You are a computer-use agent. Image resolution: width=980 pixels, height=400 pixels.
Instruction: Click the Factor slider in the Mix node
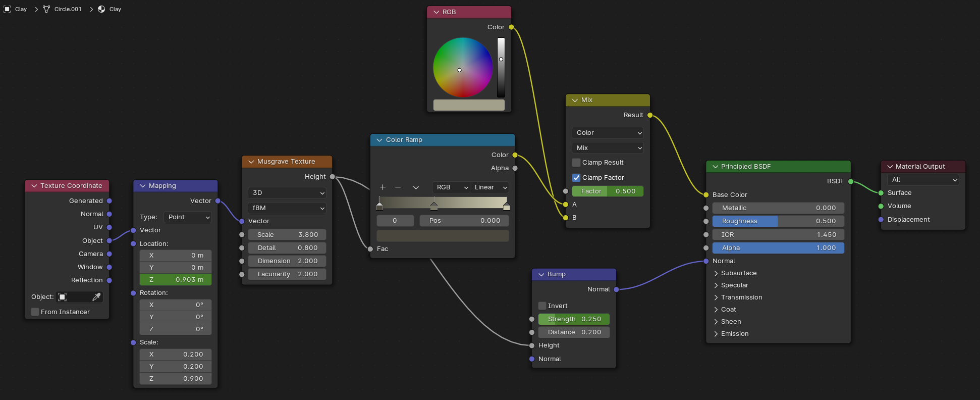[x=608, y=191]
